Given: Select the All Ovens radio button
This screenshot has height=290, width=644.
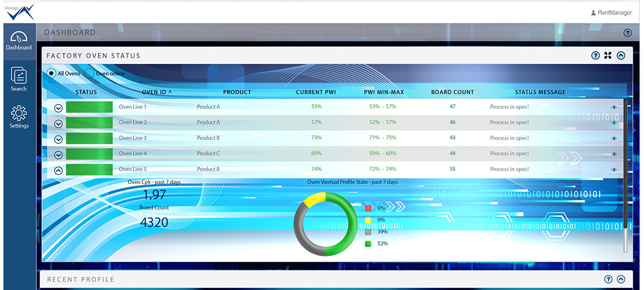Looking at the screenshot, I should coord(51,74).
